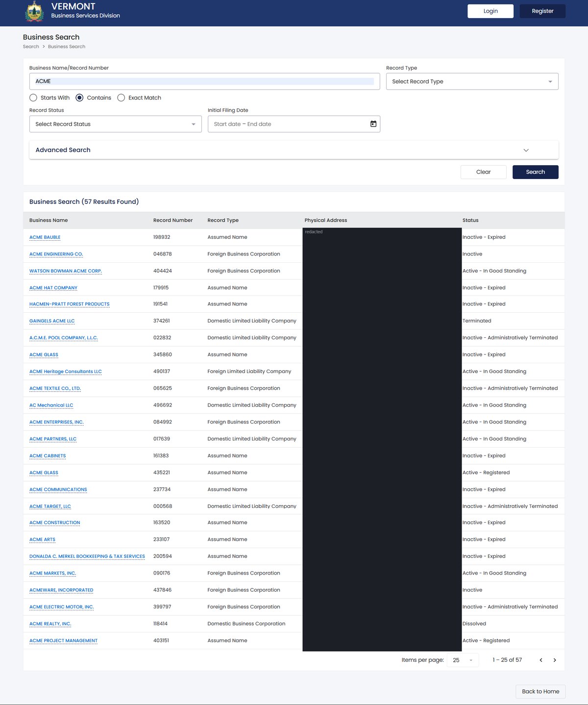Open ACME TARGET, LLC record

click(50, 506)
